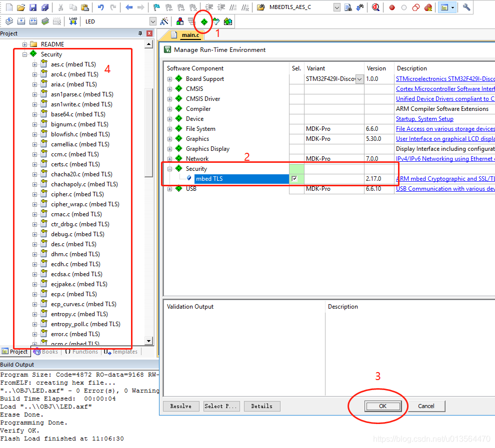Open the Startup, System Setup link

click(424, 119)
